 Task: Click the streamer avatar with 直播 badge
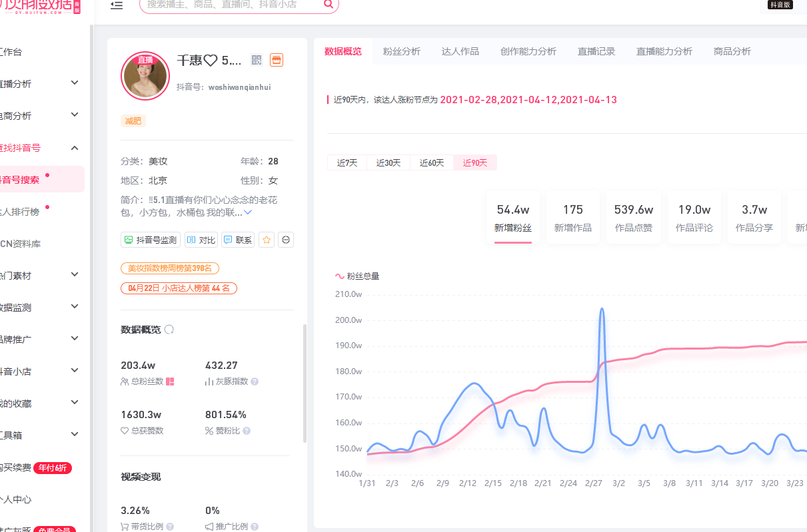pyautogui.click(x=145, y=76)
